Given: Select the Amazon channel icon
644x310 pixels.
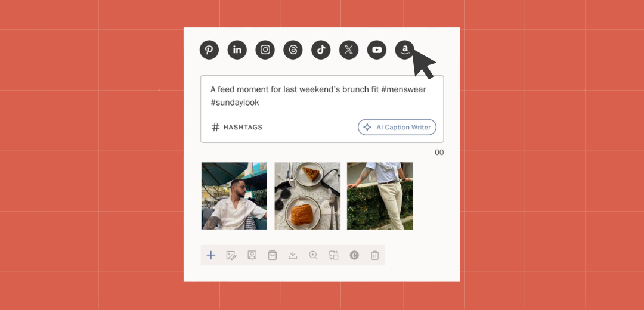Looking at the screenshot, I should [404, 49].
